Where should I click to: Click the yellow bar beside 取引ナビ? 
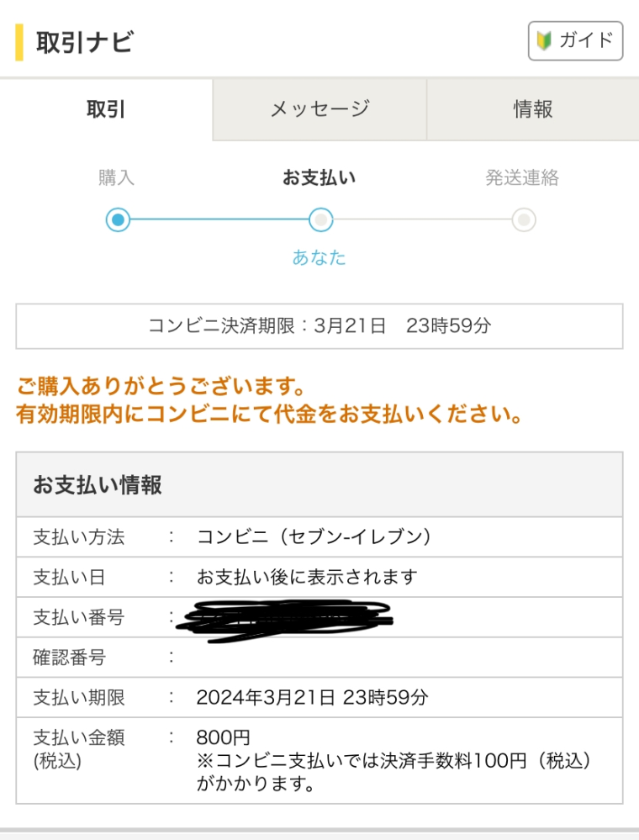point(19,42)
